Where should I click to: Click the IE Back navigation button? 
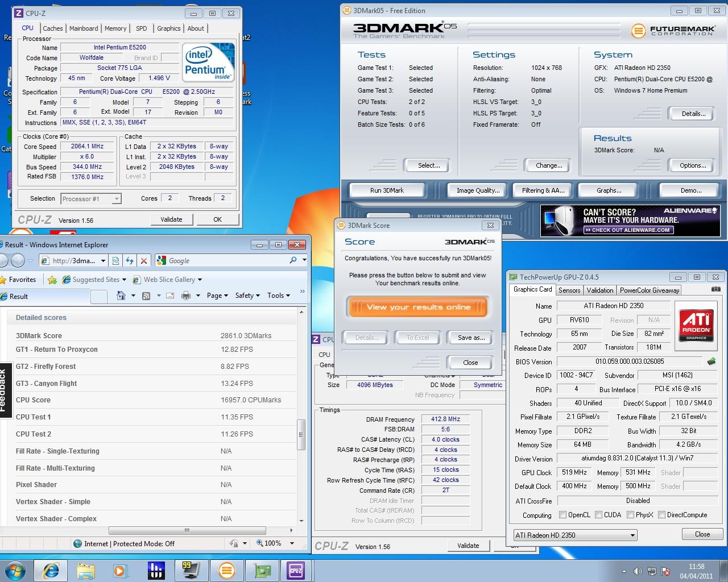(3, 260)
